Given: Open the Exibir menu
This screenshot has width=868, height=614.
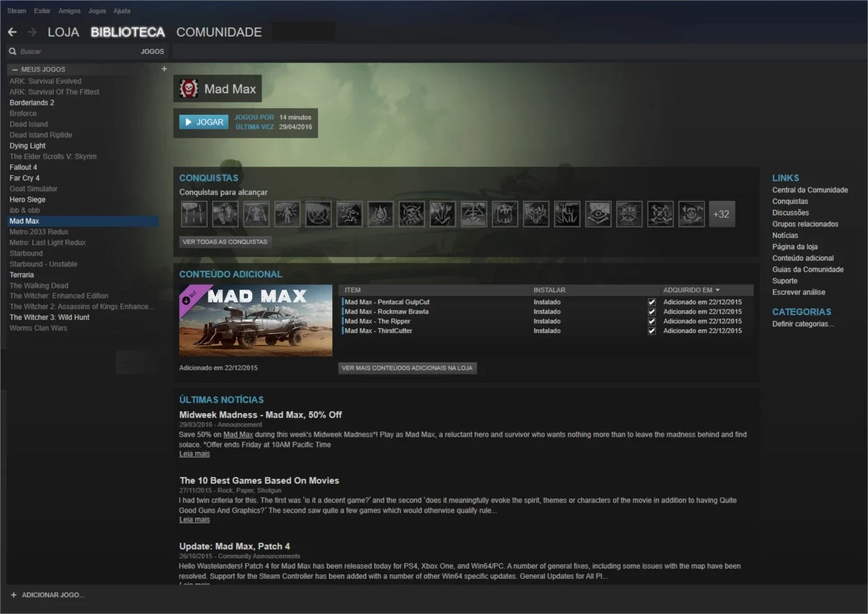Looking at the screenshot, I should click(x=42, y=11).
